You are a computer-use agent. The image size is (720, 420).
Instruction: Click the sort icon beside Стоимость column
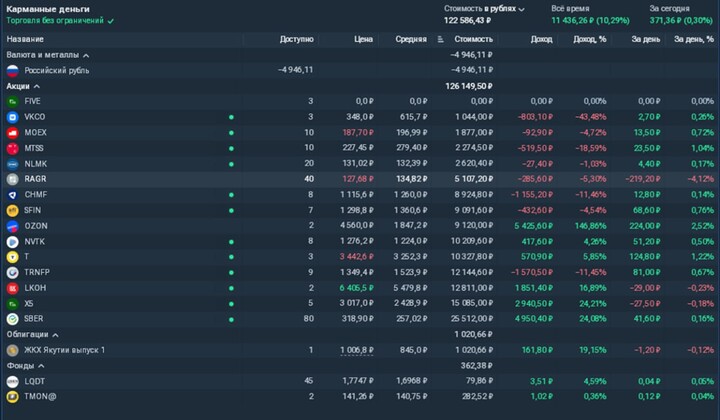pos(440,39)
